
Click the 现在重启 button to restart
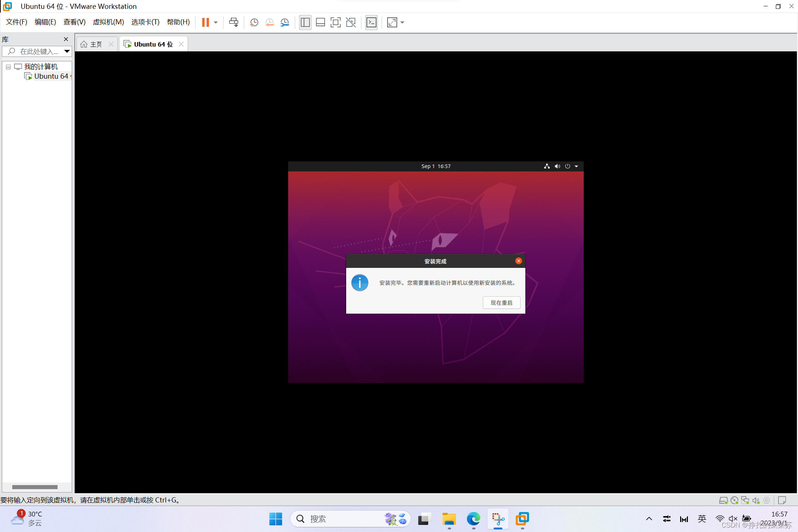pyautogui.click(x=501, y=302)
